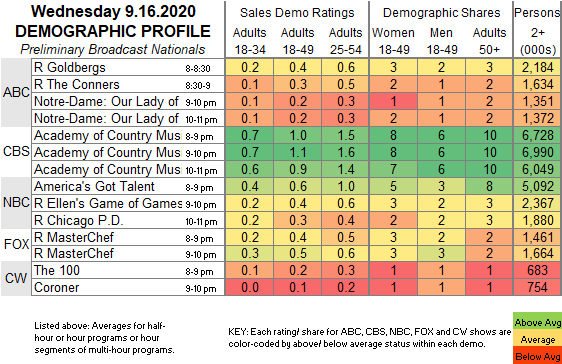
Task: Select the America's Got Talent row
Action: (x=128, y=186)
